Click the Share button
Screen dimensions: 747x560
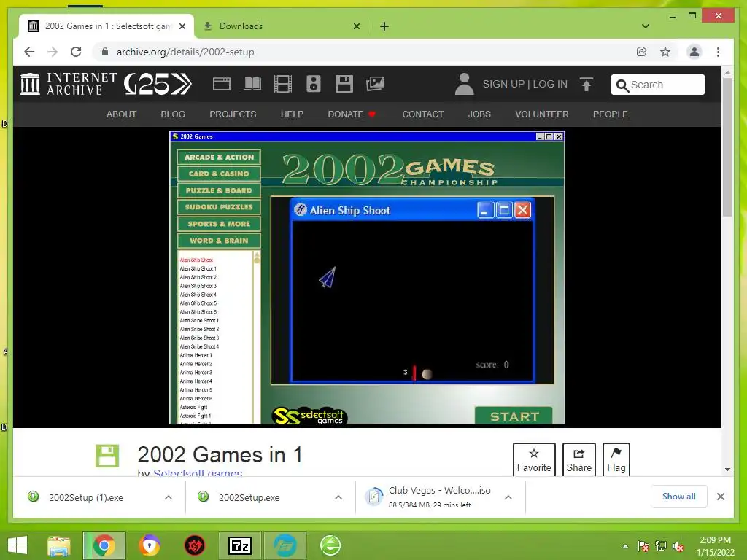(x=578, y=459)
